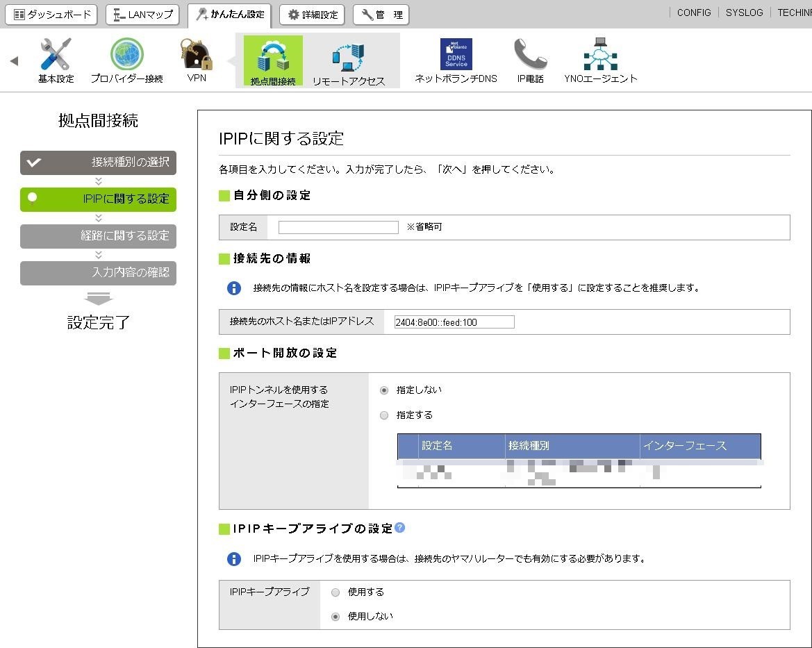Open the SYSLOG link
The image size is (812, 648).
click(744, 13)
